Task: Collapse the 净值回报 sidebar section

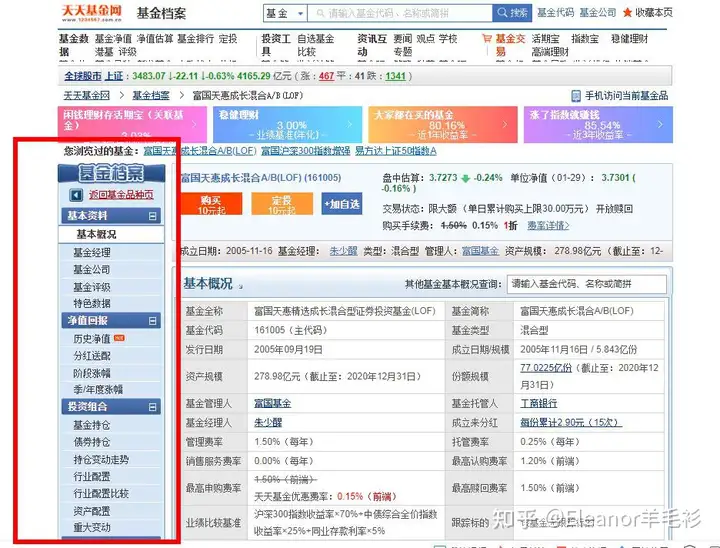Action: [153, 321]
